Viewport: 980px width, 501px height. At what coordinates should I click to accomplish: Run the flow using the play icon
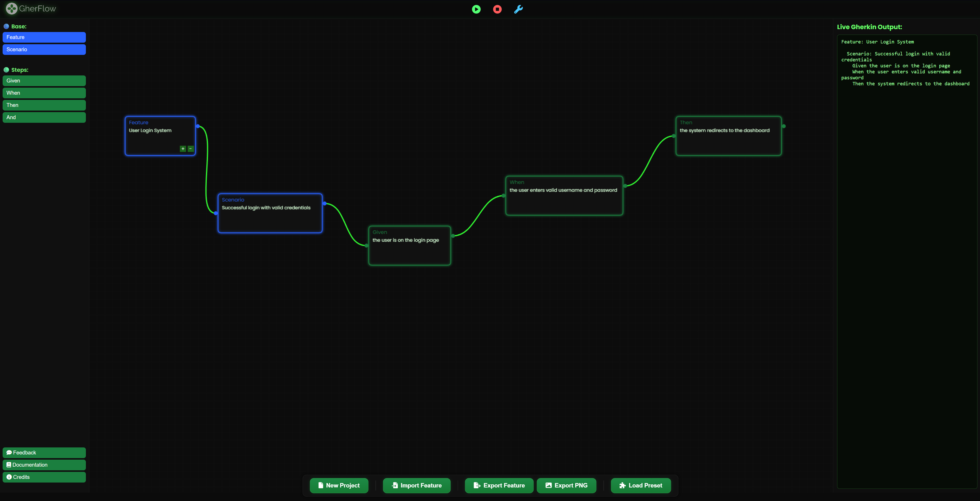click(x=476, y=9)
